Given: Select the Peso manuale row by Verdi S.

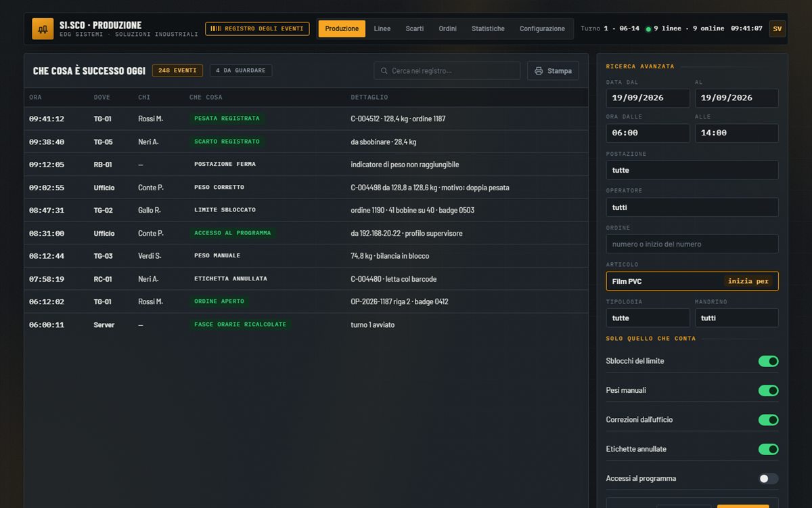Looking at the screenshot, I should pos(307,256).
